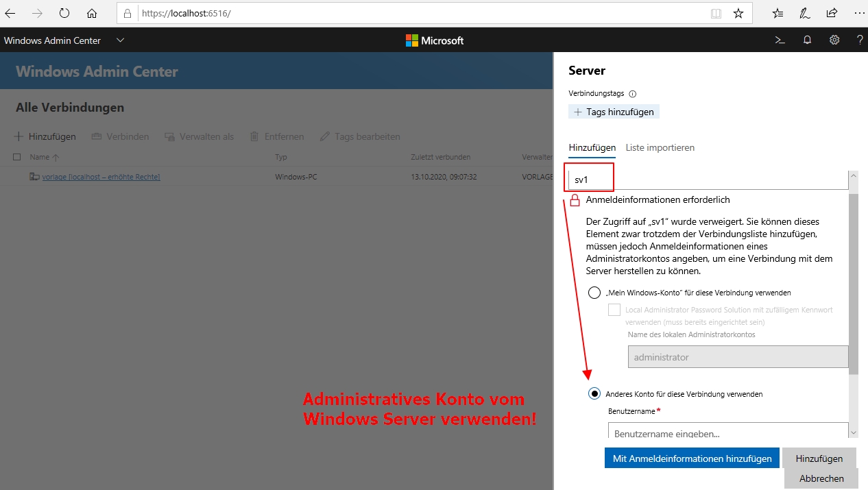The image size is (868, 490).
Task: Open help question mark icon
Action: (x=860, y=40)
